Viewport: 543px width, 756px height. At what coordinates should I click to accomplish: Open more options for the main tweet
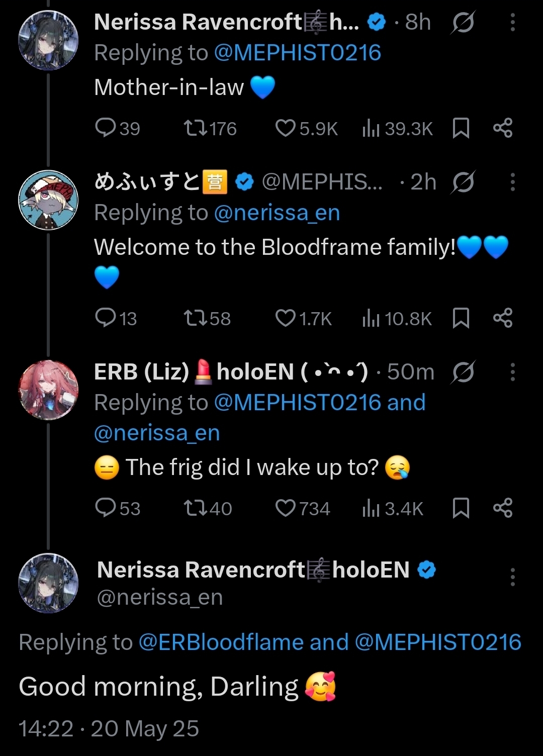[512, 577]
